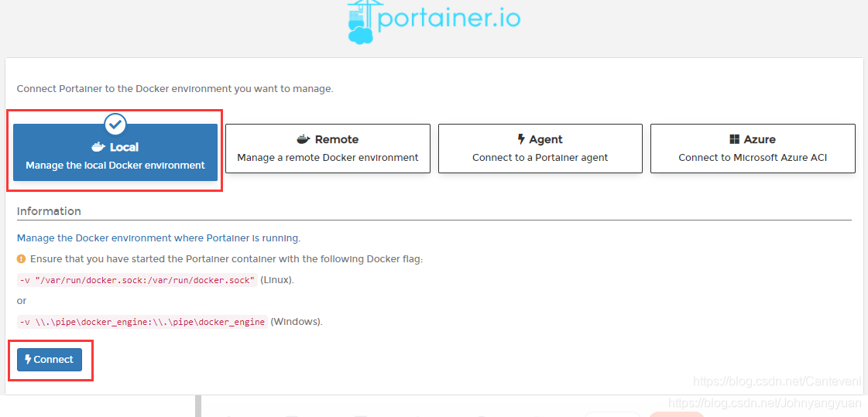Viewport: 868px width, 417px height.
Task: Click the Portainer.io logo
Action: click(434, 21)
